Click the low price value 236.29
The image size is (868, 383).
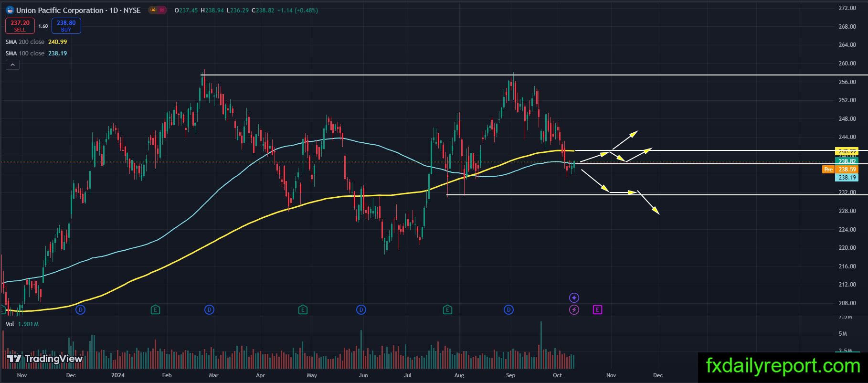(239, 10)
